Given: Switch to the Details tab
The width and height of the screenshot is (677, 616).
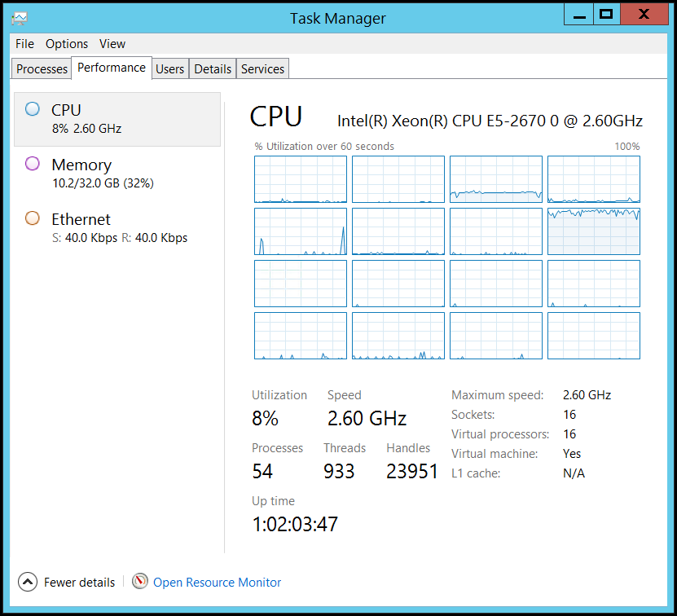Looking at the screenshot, I should click(213, 68).
